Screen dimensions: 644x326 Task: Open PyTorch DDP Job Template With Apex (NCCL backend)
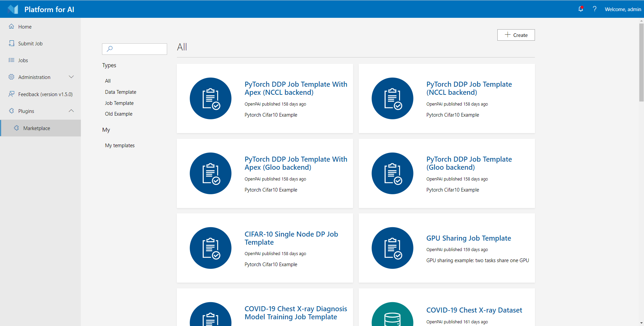(x=296, y=88)
